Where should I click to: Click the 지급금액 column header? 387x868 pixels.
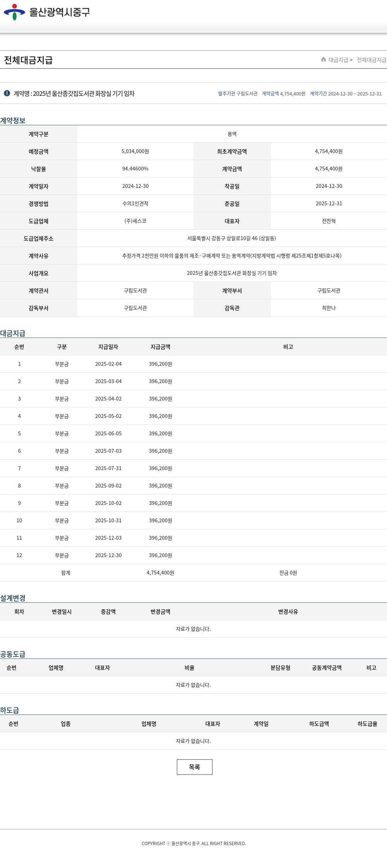[x=160, y=347]
